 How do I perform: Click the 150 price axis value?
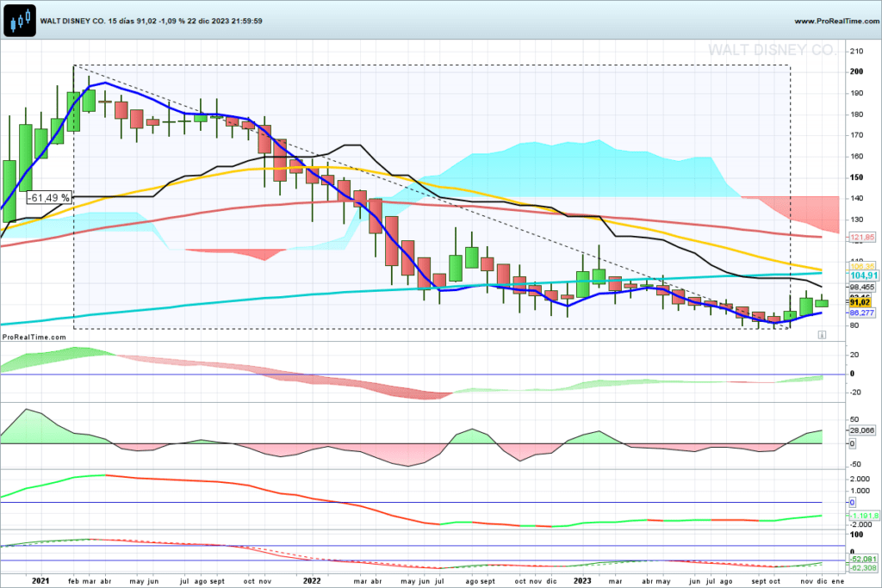857,177
